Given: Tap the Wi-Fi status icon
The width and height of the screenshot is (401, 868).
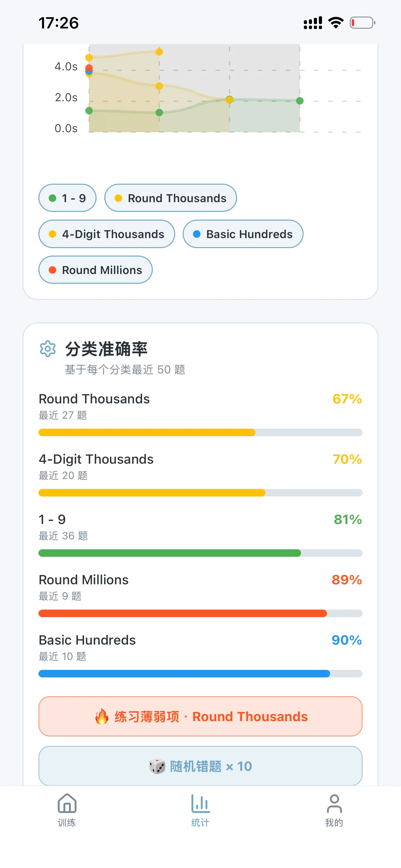Looking at the screenshot, I should click(336, 22).
